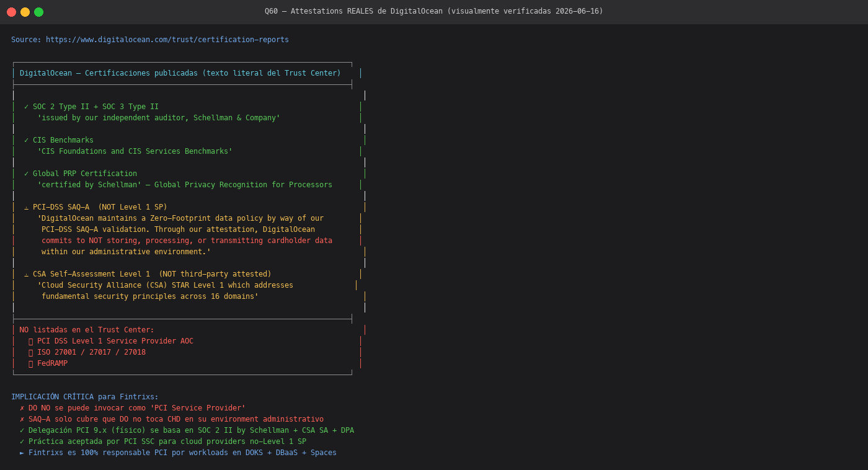
Task: Click the quote 'issued by our independent auditor, Schellman & Company'
Action: [x=159, y=118]
